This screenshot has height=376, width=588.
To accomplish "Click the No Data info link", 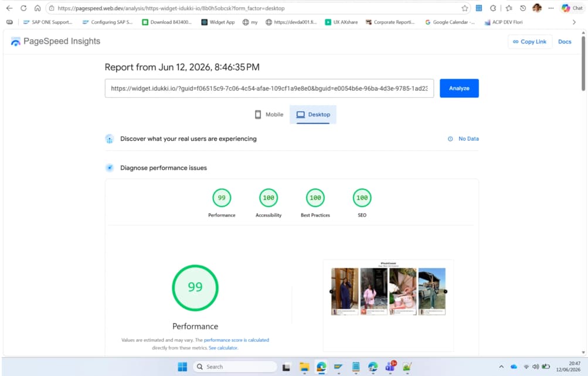I will (x=463, y=139).
